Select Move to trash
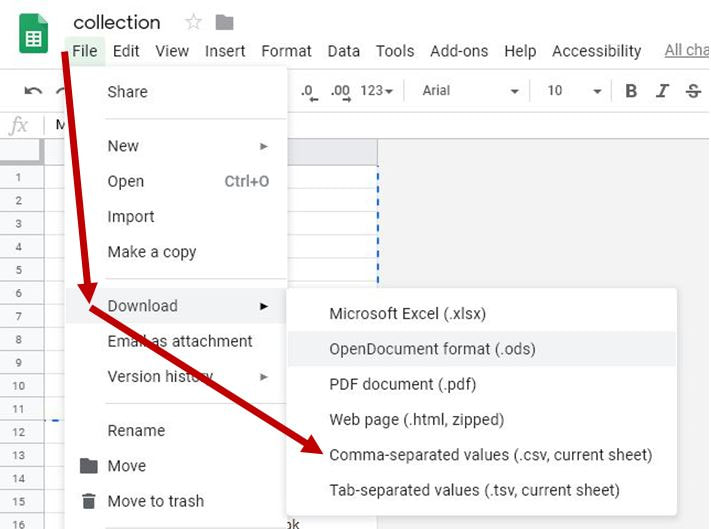This screenshot has width=711, height=529. click(x=176, y=501)
